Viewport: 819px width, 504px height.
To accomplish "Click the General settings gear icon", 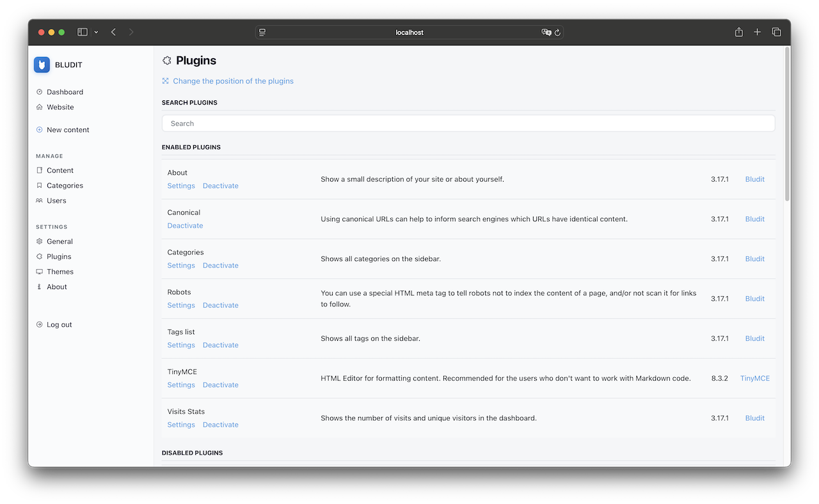I will pyautogui.click(x=39, y=241).
